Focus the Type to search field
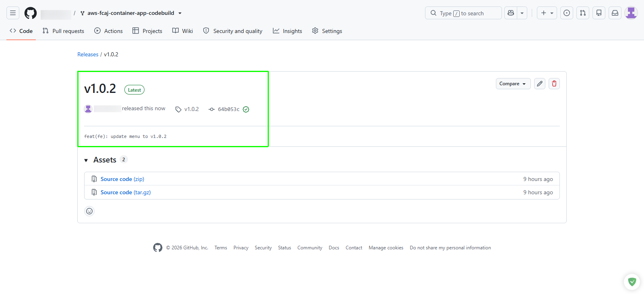This screenshot has height=294, width=644. tap(463, 13)
